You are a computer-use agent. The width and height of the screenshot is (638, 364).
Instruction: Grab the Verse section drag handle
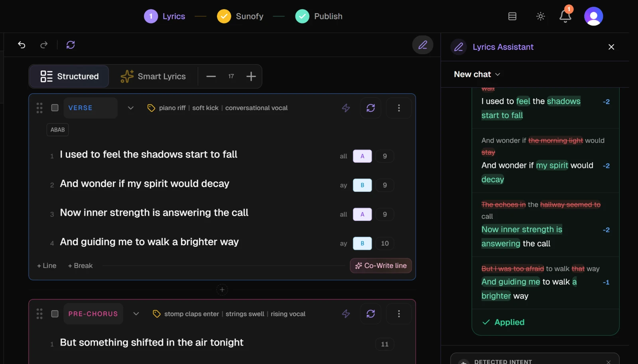point(39,108)
